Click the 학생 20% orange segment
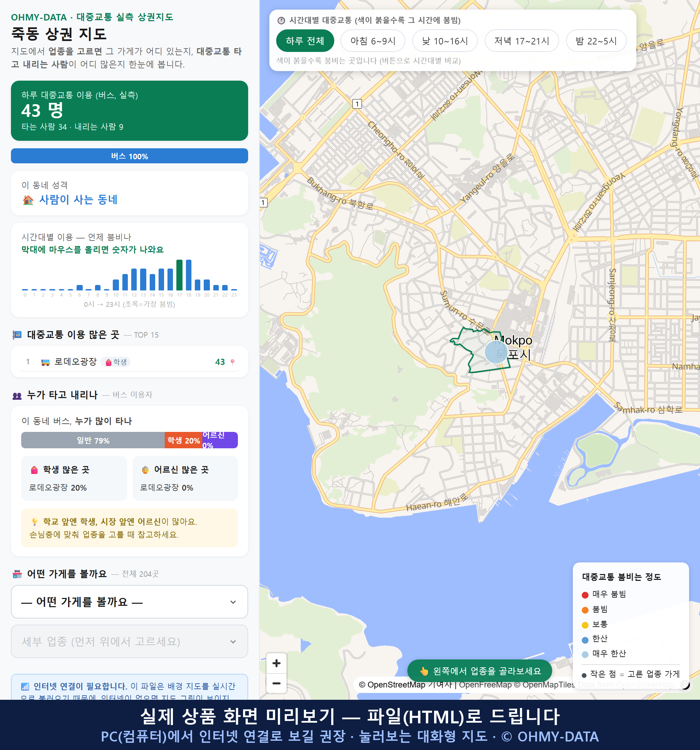 coord(184,440)
